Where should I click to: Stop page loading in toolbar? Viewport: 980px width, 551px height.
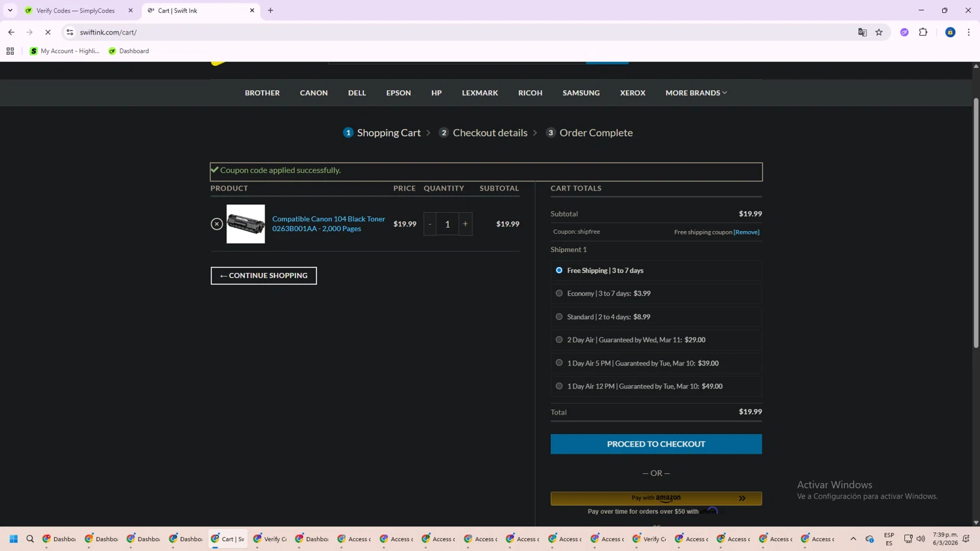click(48, 32)
